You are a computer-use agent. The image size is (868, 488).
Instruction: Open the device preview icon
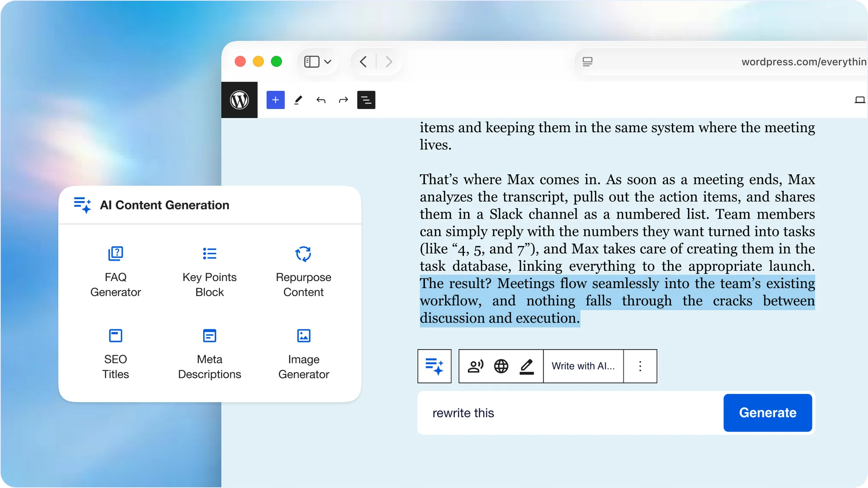(x=859, y=100)
